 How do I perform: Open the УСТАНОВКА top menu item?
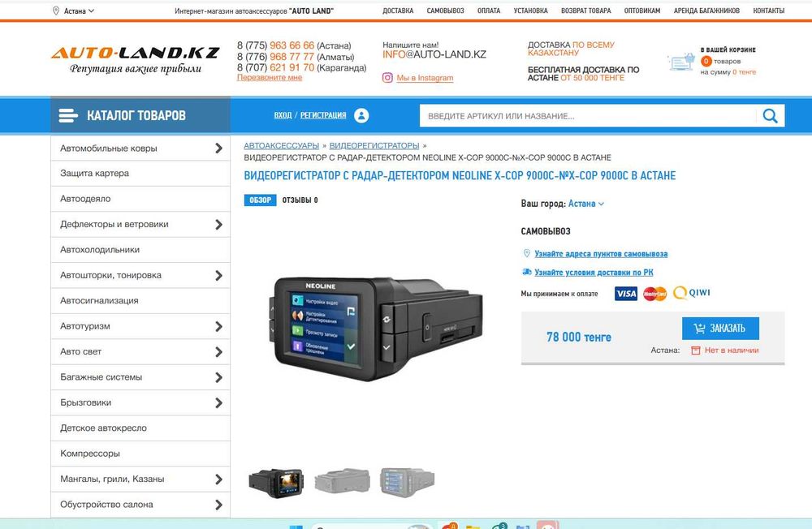point(530,11)
